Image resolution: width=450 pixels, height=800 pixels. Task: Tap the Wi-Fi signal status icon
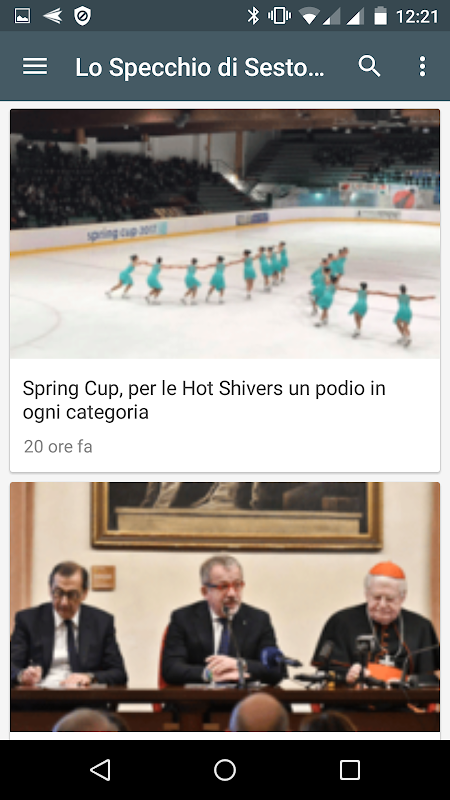[x=309, y=16]
